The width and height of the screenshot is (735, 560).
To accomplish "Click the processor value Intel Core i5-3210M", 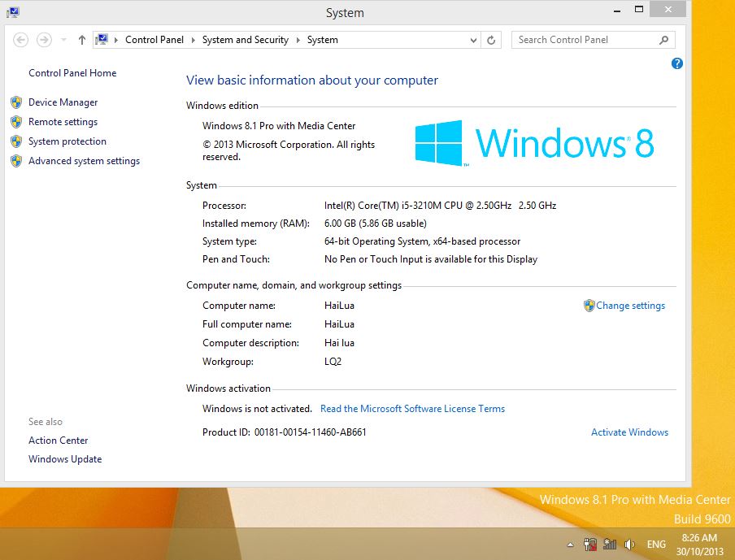I will pyautogui.click(x=440, y=206).
